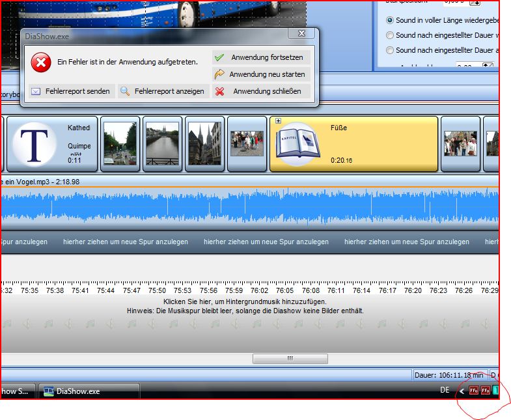Select the 'Füße' chapter book icon

pos(297,144)
